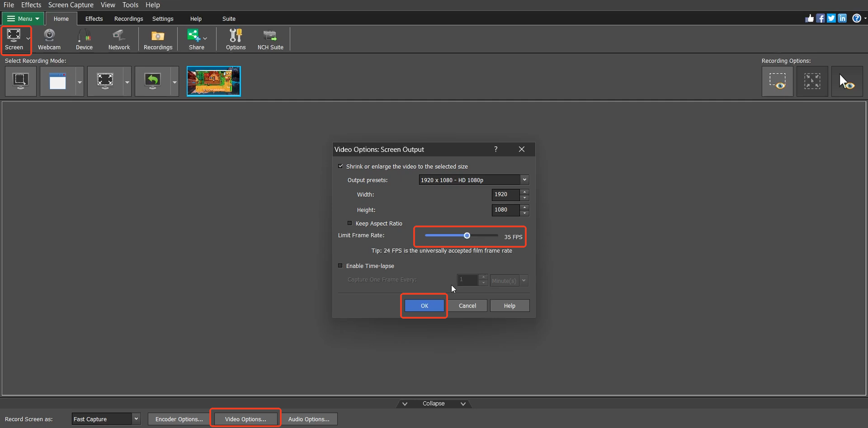The height and width of the screenshot is (428, 868).
Task: Launch NCH Suite icon
Action: (x=270, y=39)
